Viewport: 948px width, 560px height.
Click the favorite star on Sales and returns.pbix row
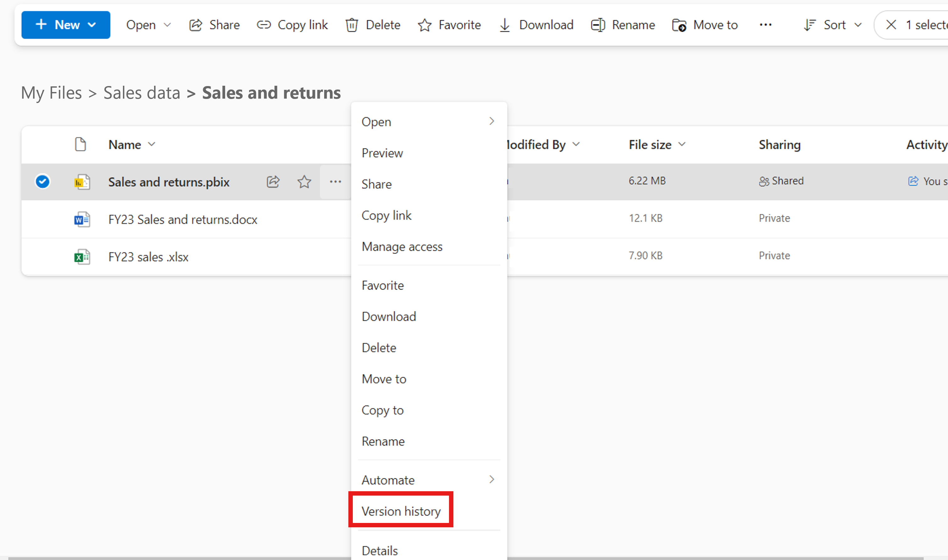click(304, 182)
